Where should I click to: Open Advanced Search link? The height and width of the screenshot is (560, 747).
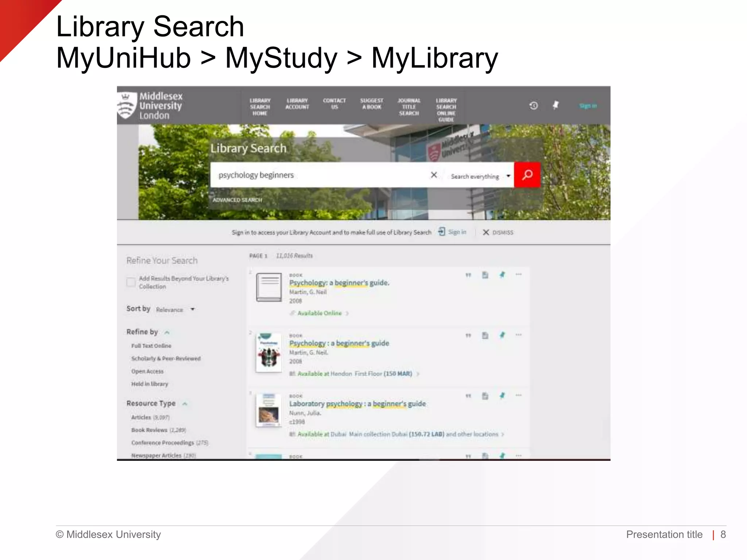pos(237,200)
